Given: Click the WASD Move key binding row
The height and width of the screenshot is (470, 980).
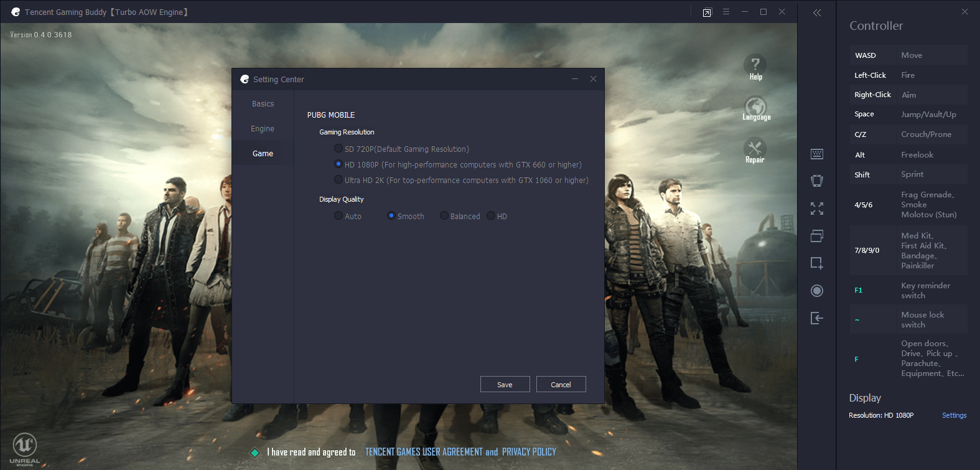Looking at the screenshot, I should pos(909,55).
